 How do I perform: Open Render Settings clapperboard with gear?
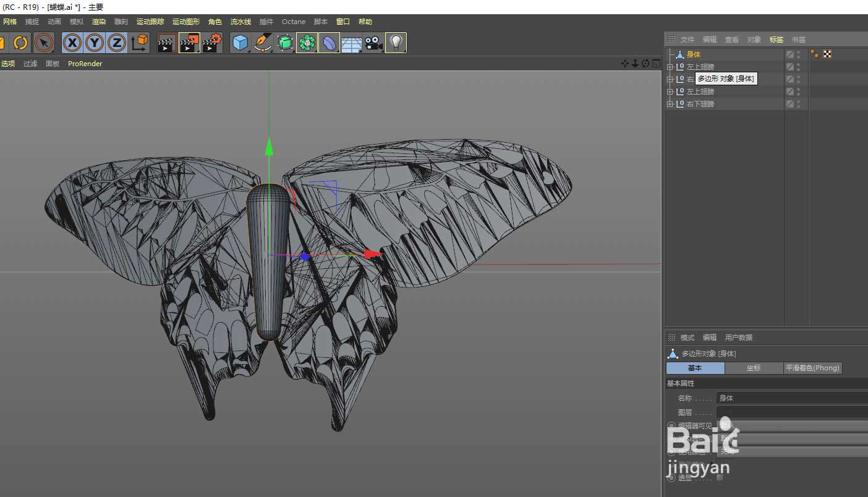(212, 43)
